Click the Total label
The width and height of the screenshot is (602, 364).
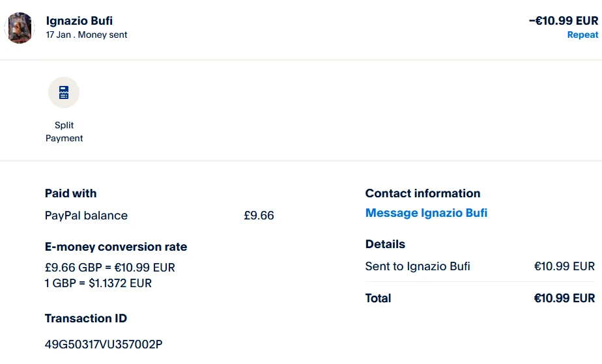coord(379,298)
